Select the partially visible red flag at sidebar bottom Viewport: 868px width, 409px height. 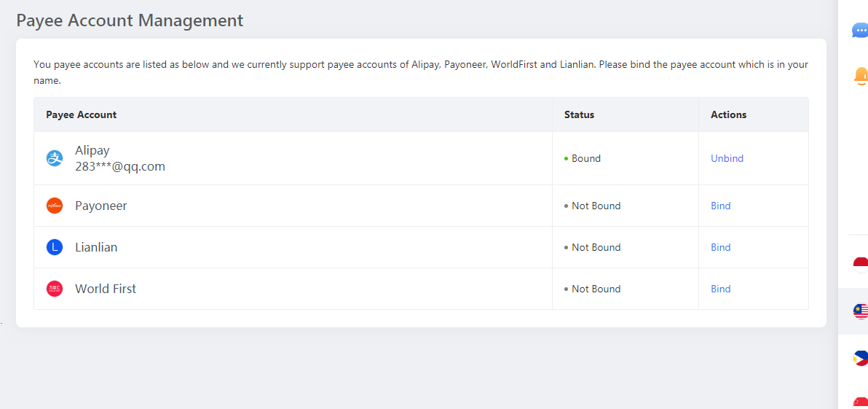[861, 403]
